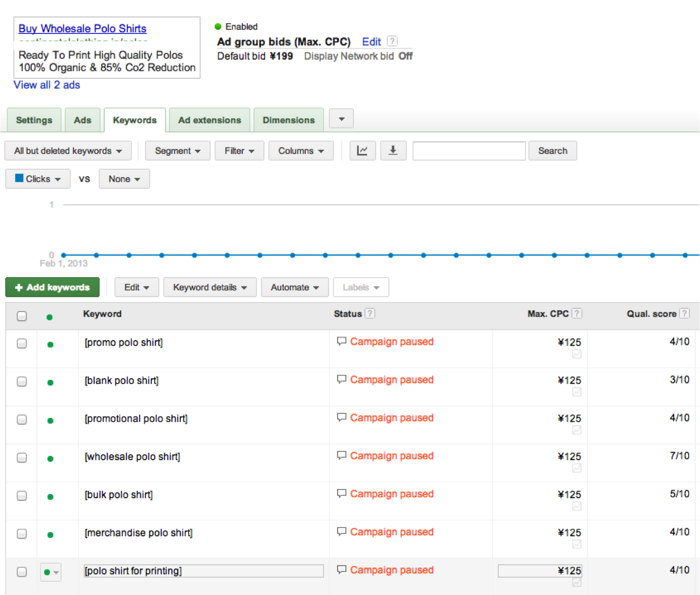Click help icon next to bids Edit link
The image size is (700, 595).
click(x=392, y=41)
